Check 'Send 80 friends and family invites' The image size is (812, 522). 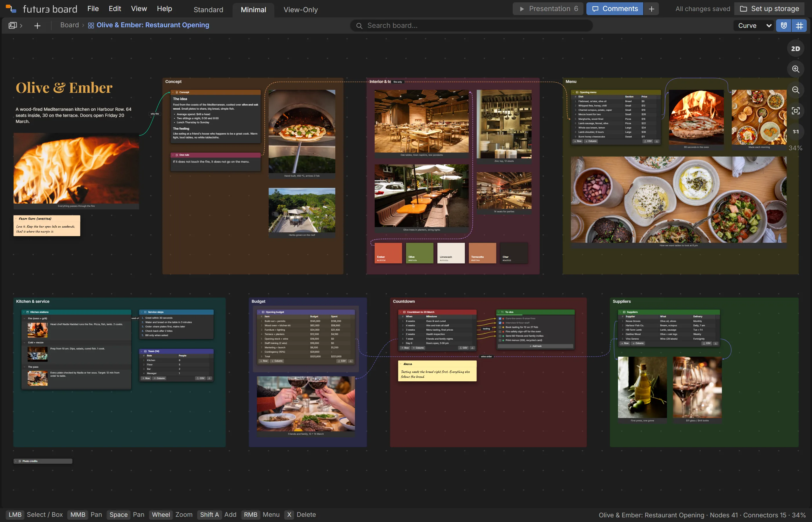(500, 336)
